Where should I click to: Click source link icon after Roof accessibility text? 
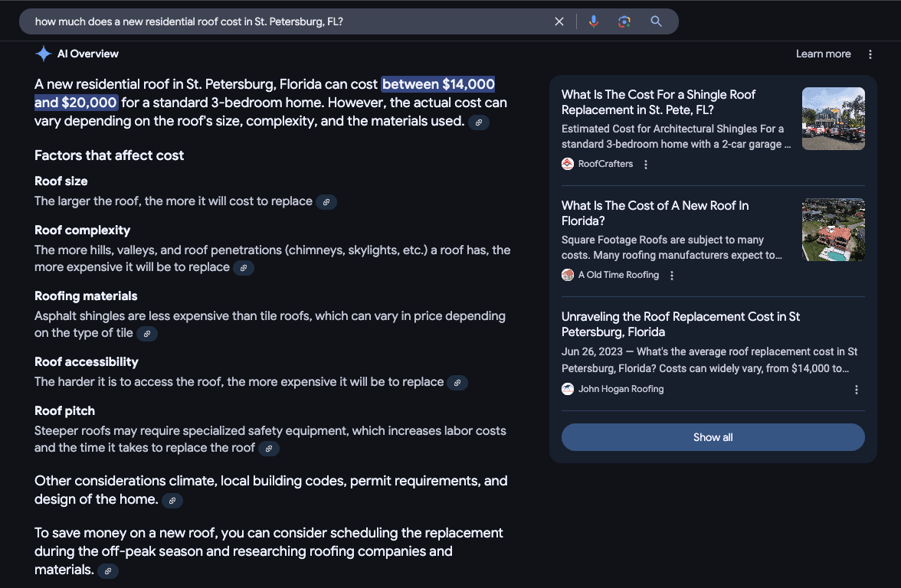tap(457, 383)
